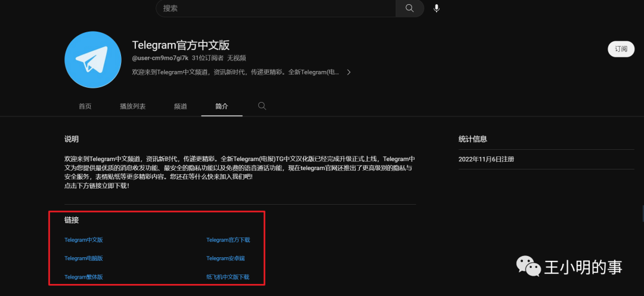Open the Telegram官方下载 link
Screen dimensions: 644x296
[x=228, y=240]
